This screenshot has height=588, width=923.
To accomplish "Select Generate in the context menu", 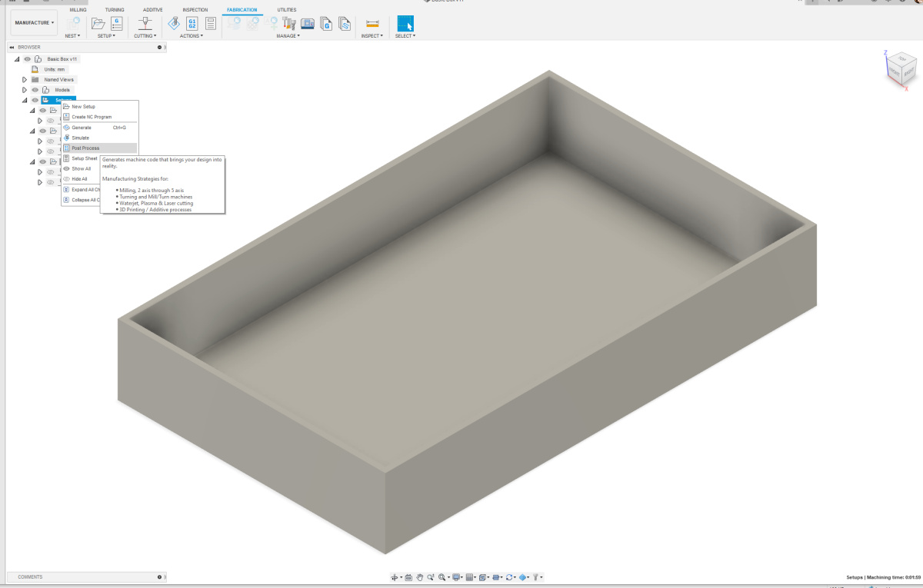I will [x=99, y=128].
